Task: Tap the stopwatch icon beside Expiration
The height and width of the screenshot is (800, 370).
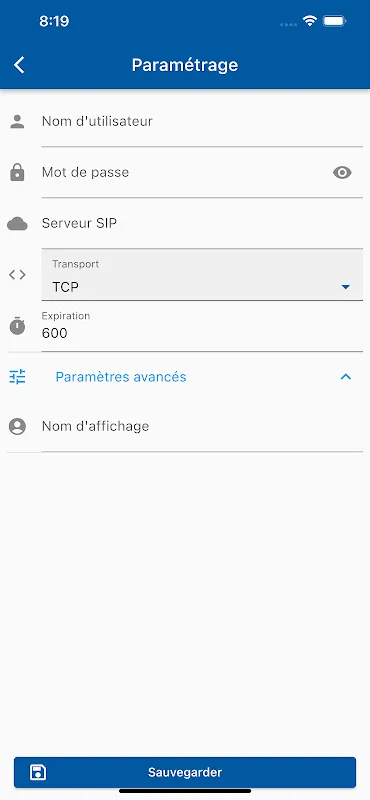Action: 17,326
